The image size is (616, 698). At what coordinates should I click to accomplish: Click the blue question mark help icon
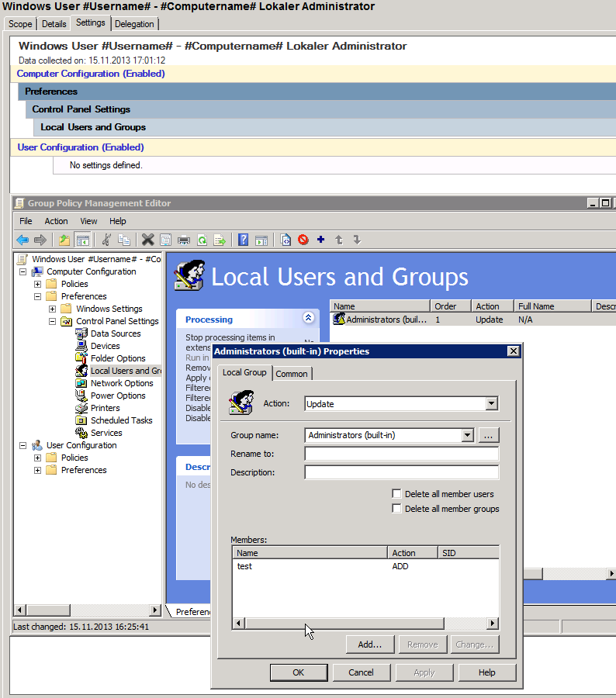[x=244, y=240]
